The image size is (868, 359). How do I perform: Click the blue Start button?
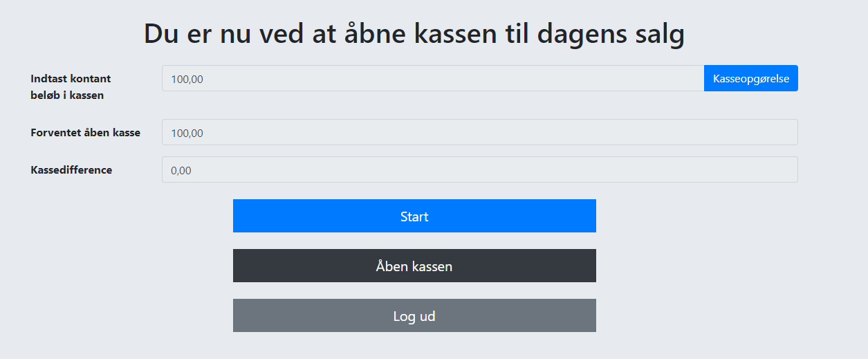pyautogui.click(x=414, y=216)
